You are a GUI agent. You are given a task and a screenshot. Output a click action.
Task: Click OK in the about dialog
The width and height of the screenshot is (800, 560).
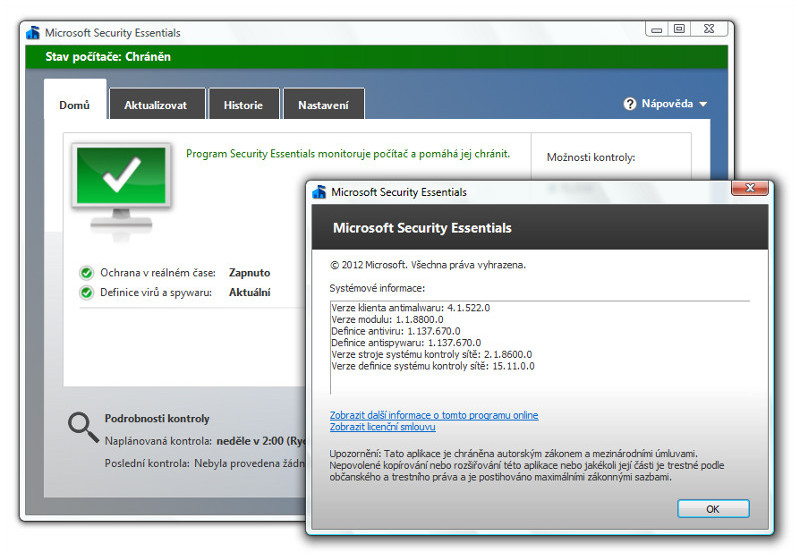coord(713,509)
